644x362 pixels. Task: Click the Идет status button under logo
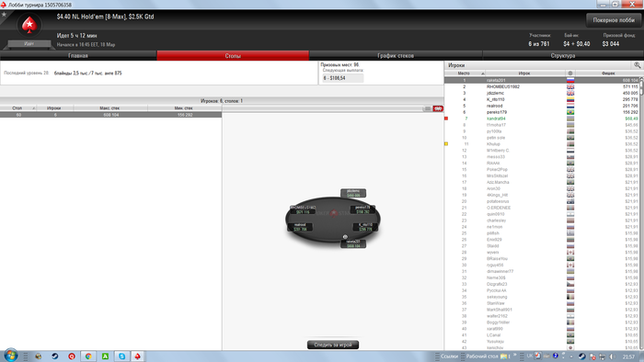point(29,43)
